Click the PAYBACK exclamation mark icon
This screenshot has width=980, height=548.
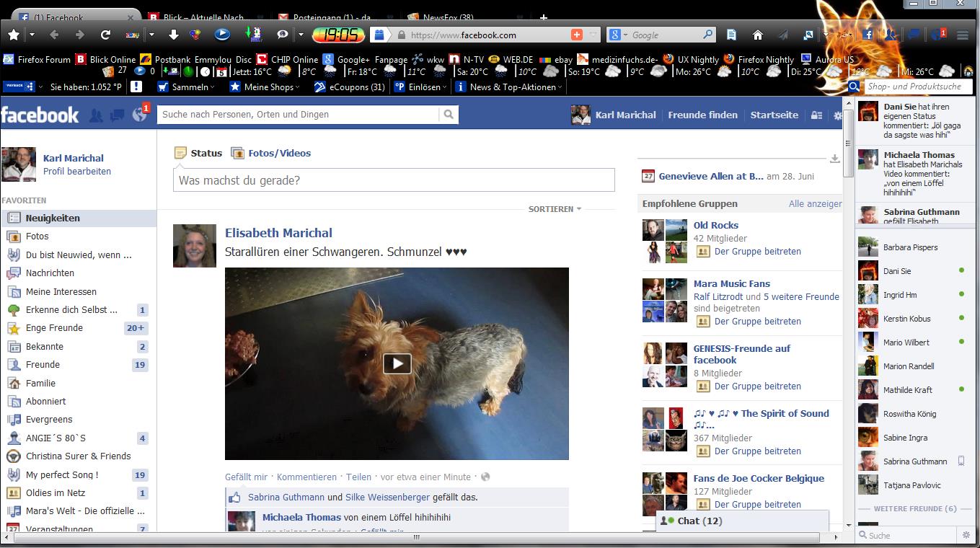pyautogui.click(x=136, y=87)
